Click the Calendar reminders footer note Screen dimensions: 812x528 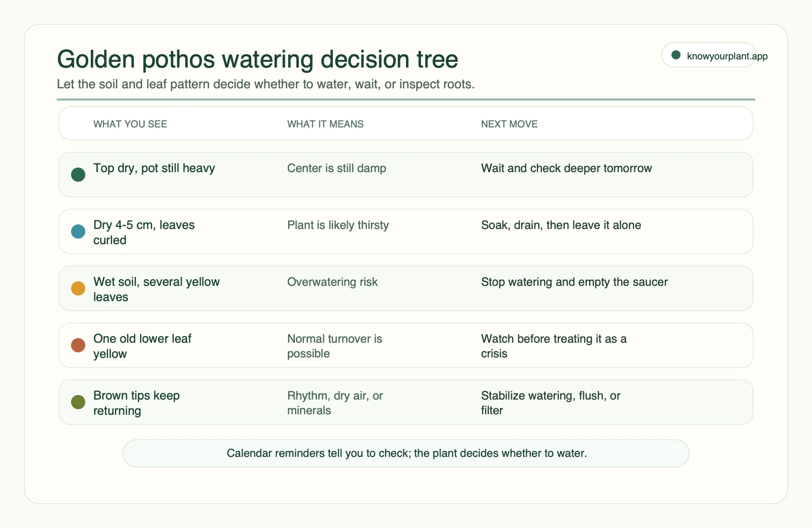coord(406,453)
